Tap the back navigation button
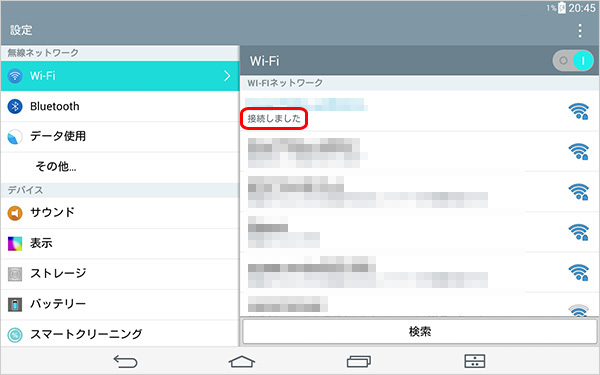The image size is (600, 375). (125, 361)
